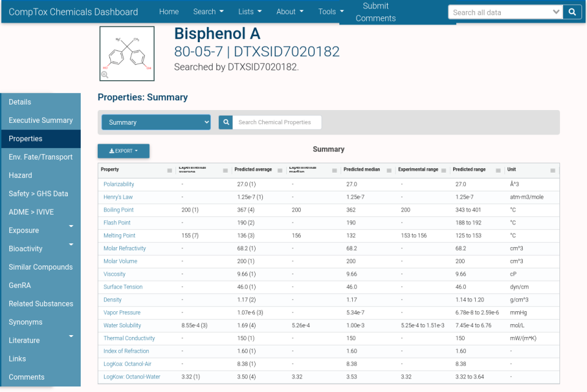Click Submit Comments button
This screenshot has height=392, width=587.
coord(375,12)
